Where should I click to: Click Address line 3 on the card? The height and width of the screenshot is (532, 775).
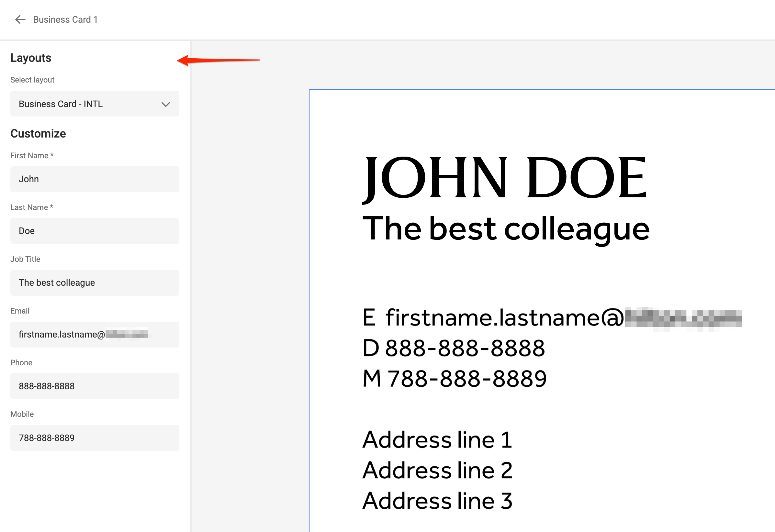[438, 501]
